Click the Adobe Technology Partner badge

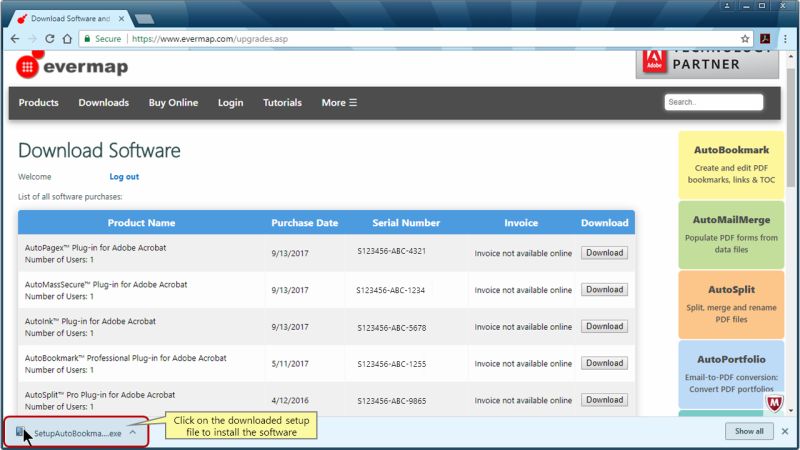point(707,64)
